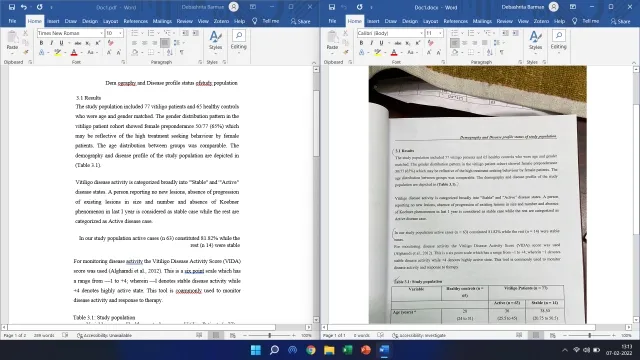
Task: Click Share in the Doc1.docx window
Action: [620, 21]
